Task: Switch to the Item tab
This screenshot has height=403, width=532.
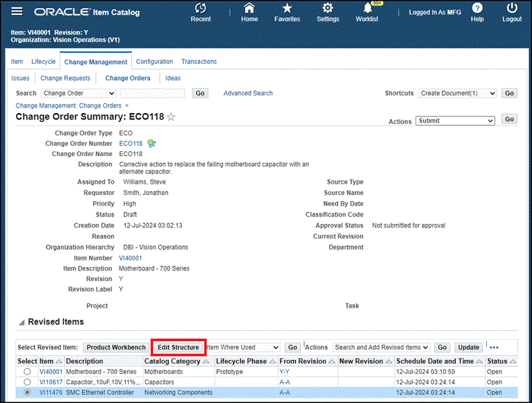Action: tap(17, 62)
